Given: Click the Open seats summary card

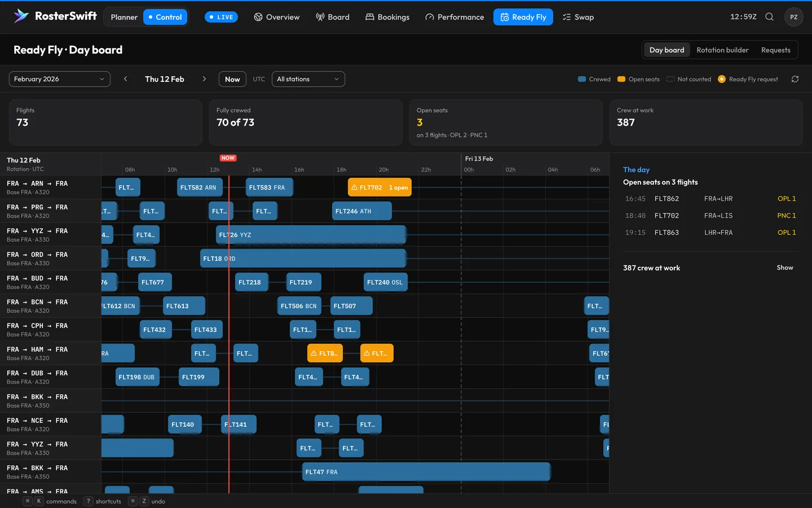Looking at the screenshot, I should click(x=506, y=122).
